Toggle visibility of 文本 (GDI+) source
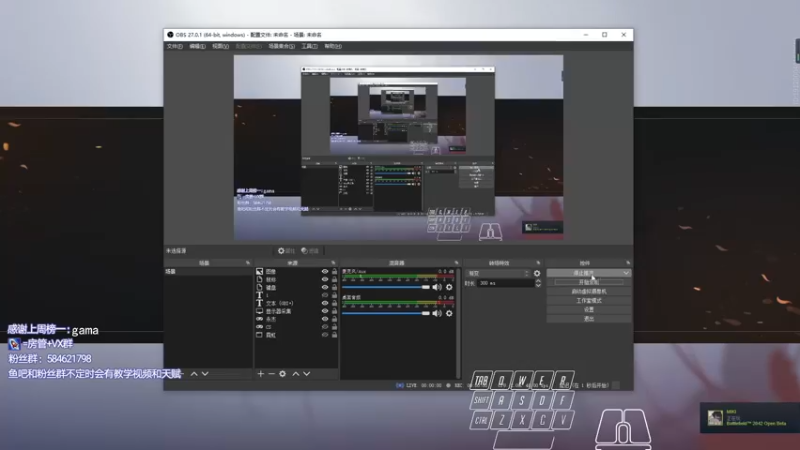800x450 pixels. [324, 303]
